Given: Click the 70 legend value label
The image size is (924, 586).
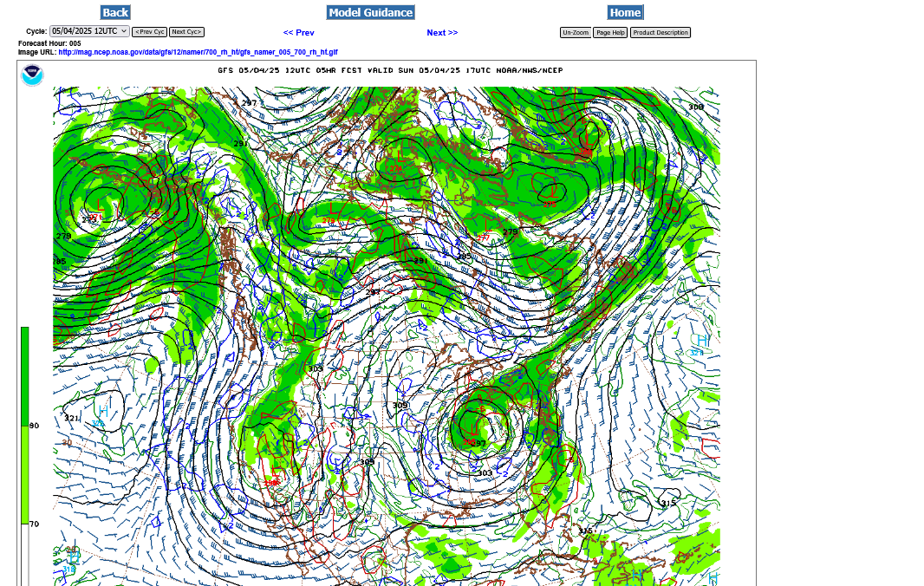Looking at the screenshot, I should 34,524.
